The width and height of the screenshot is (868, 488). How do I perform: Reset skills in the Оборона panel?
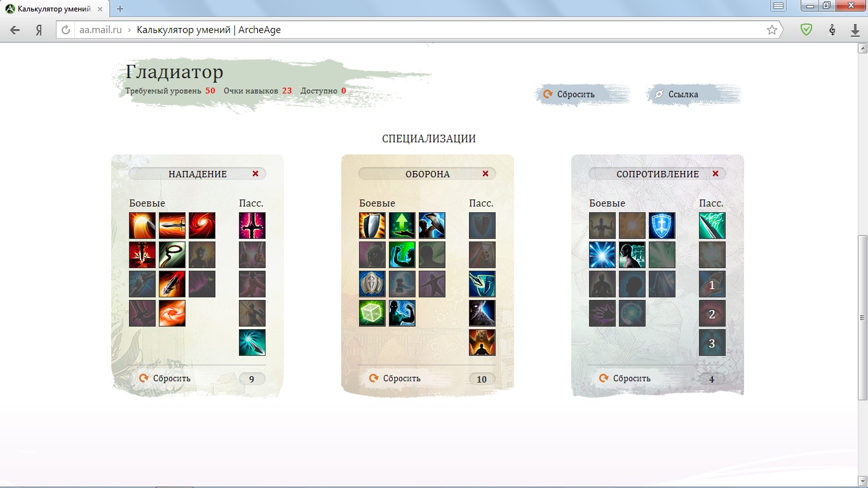tap(395, 378)
